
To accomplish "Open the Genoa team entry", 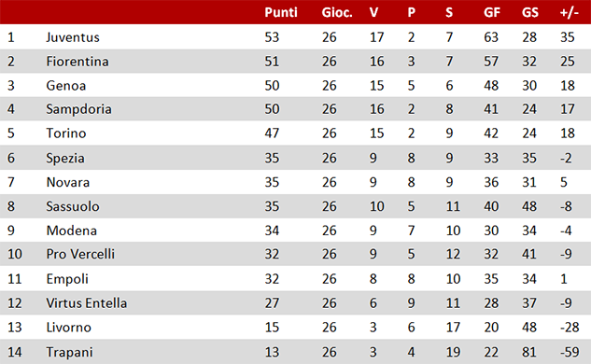I will [x=66, y=86].
